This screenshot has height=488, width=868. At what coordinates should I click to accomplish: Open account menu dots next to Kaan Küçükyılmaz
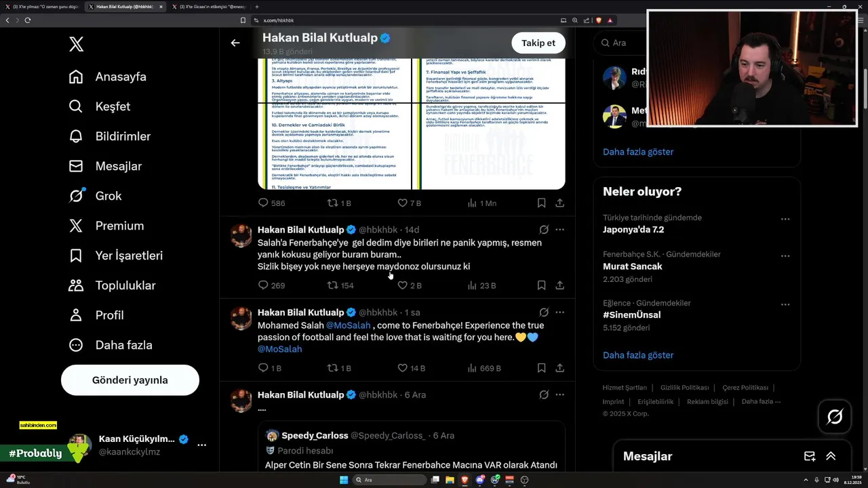[201, 445]
